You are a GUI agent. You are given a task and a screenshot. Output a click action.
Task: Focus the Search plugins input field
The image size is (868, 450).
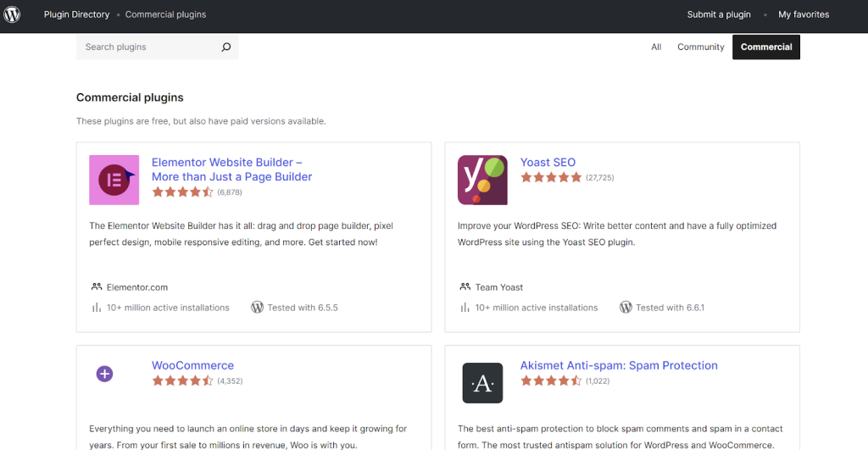[x=157, y=47]
